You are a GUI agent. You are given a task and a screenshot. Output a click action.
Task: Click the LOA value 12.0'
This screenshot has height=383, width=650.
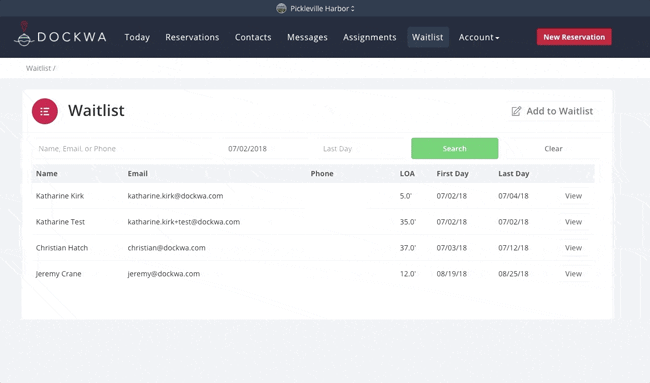coord(408,274)
